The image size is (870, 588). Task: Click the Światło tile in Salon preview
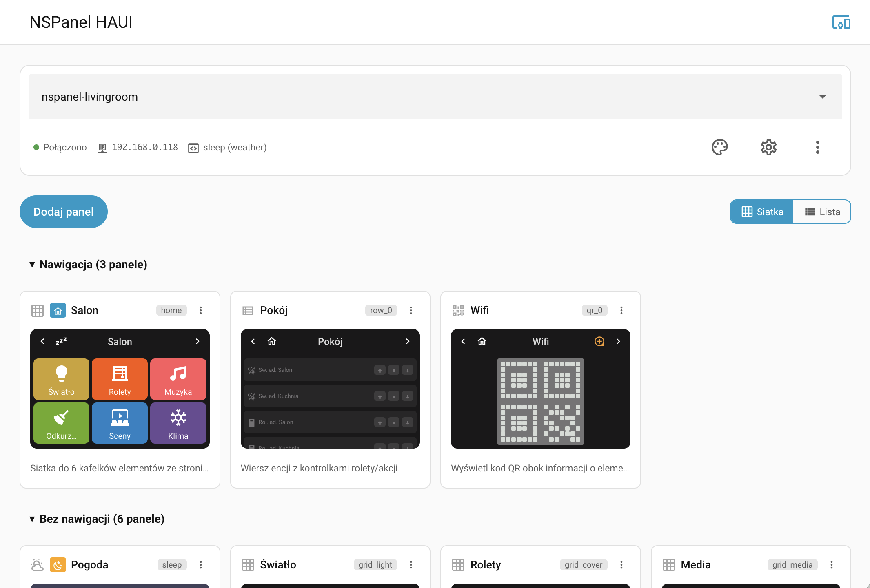[61, 379]
